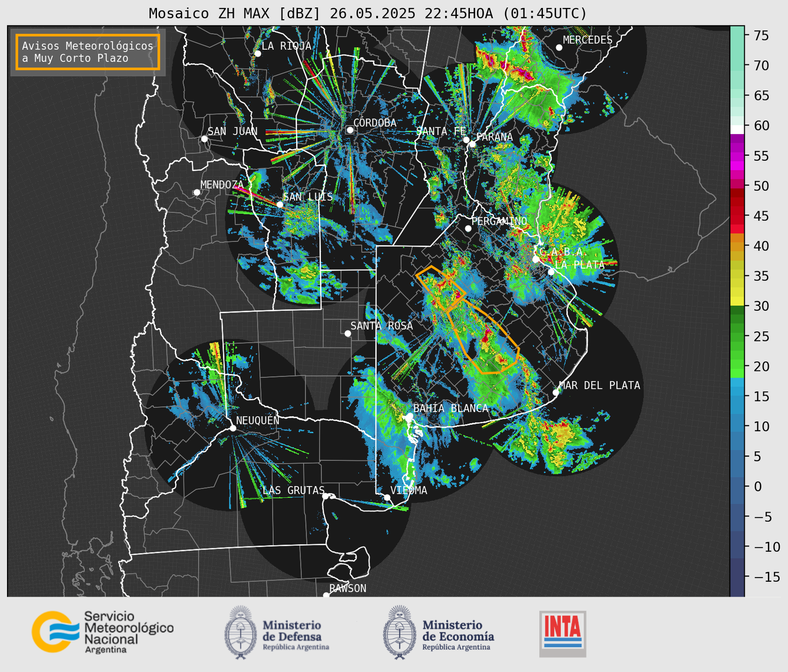
Task: Click the San Juan city marker dot
Action: tap(204, 139)
